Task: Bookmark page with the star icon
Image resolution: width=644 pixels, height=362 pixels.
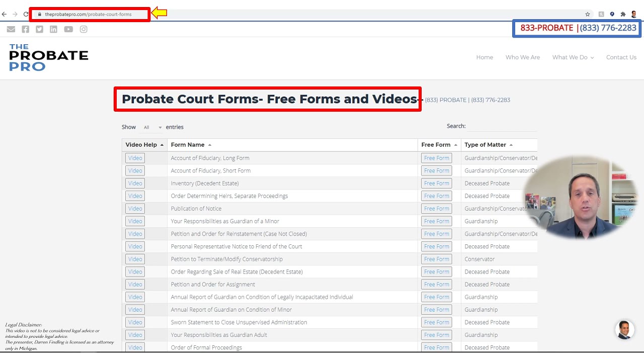Action: coord(588,14)
